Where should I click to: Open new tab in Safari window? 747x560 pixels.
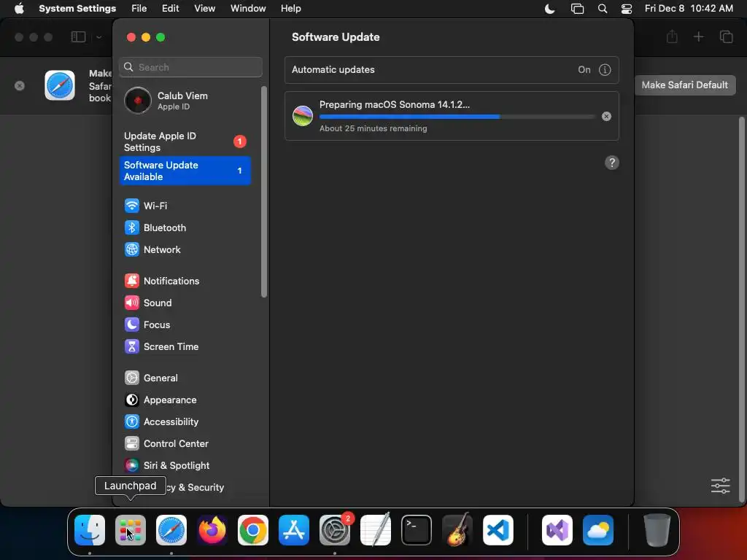[698, 36]
